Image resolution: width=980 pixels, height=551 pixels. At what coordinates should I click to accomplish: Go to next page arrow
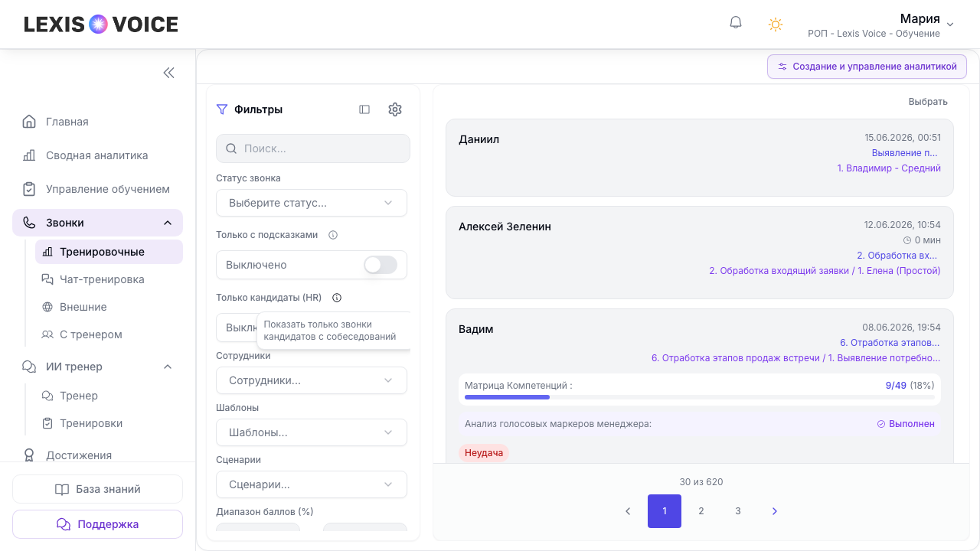tap(775, 511)
